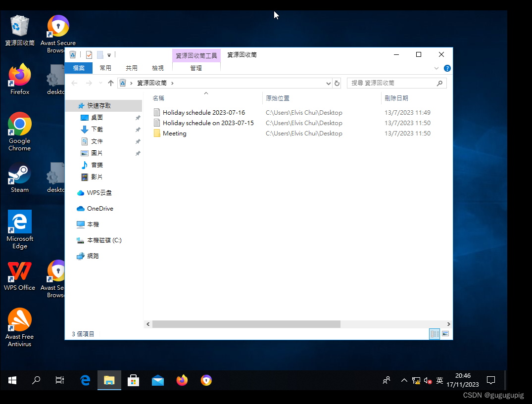
Task: Click the Properties icon in quick access toolbar
Action: point(89,54)
